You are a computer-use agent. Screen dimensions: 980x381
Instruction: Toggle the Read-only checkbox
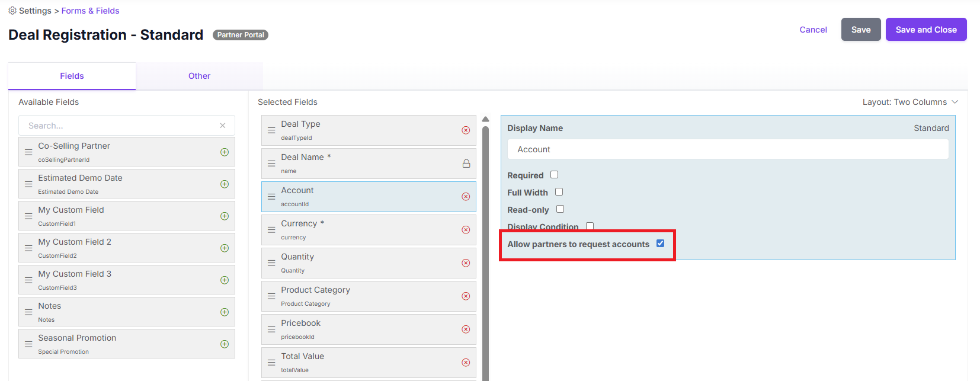(560, 209)
